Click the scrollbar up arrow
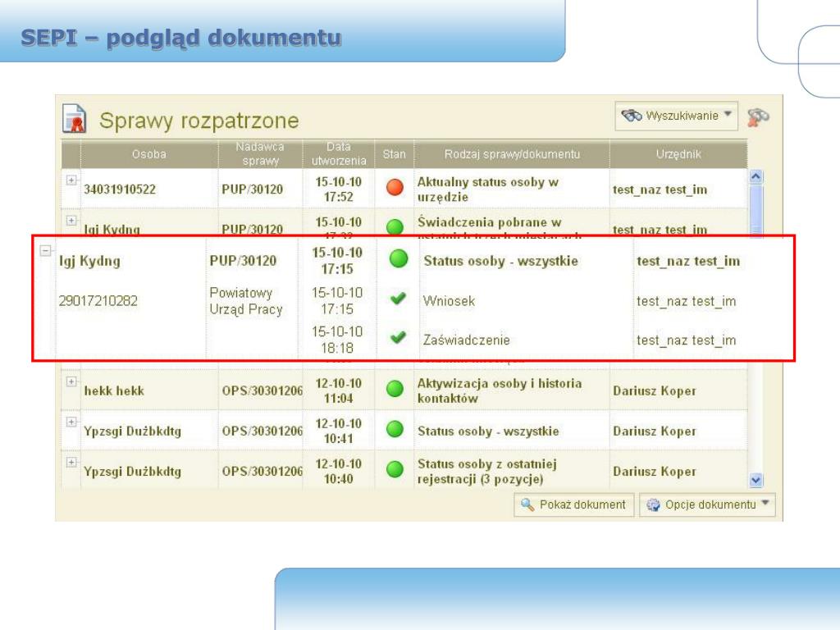 [756, 177]
